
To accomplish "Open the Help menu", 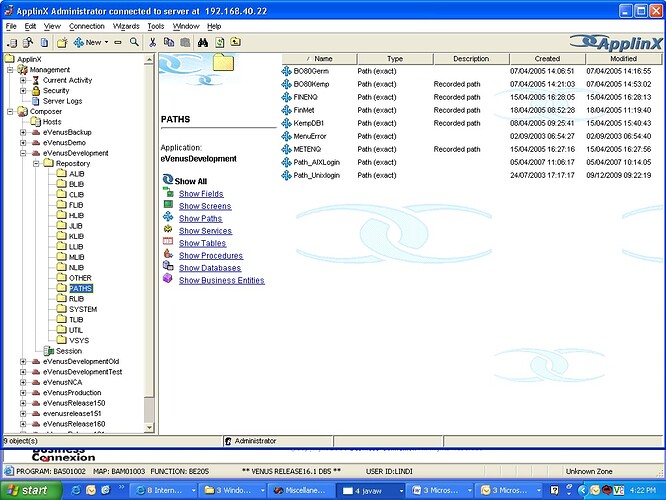I will click(214, 26).
